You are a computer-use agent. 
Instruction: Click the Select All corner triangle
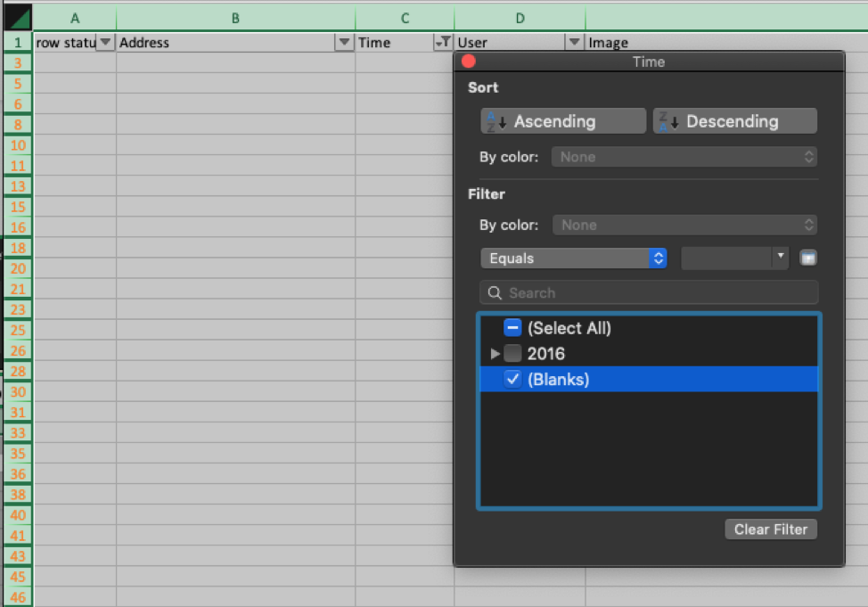pos(18,18)
